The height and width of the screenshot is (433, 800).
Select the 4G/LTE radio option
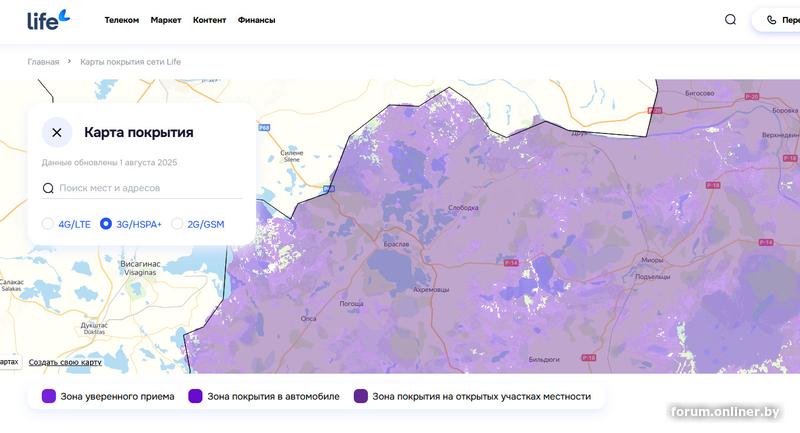(x=47, y=223)
